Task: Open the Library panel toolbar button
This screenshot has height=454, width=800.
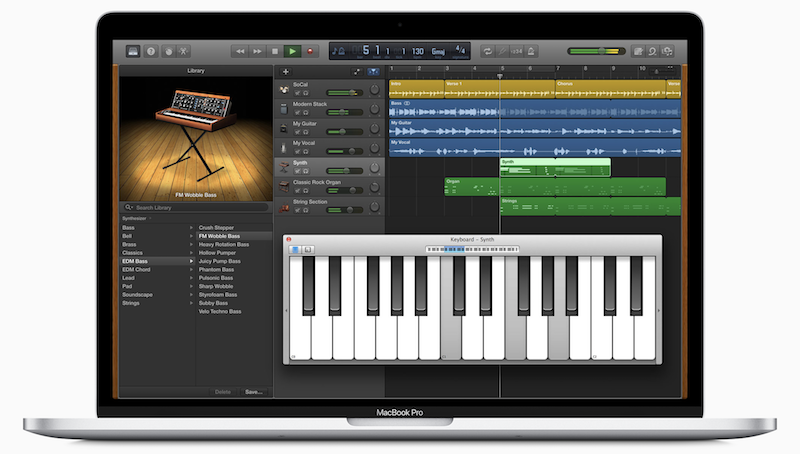Action: pyautogui.click(x=133, y=50)
